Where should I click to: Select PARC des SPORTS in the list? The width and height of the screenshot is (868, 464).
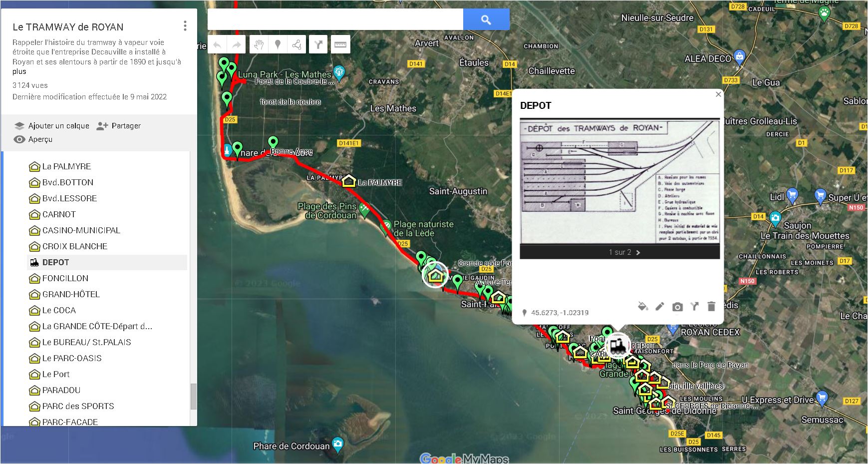click(x=107, y=406)
